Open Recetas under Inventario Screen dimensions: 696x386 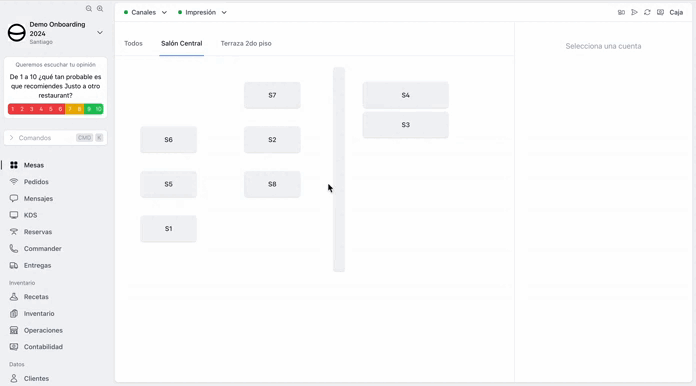click(x=36, y=297)
